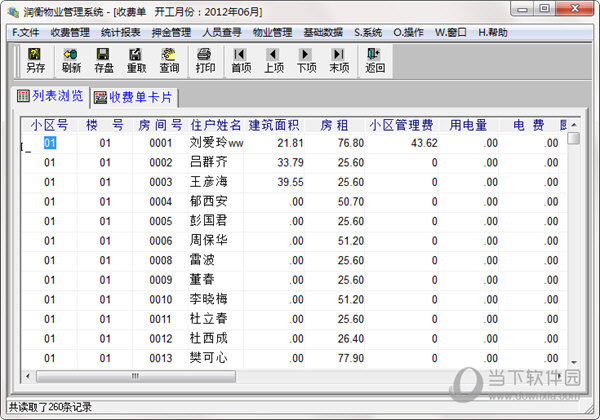Jump to last record with 末项
Screen dimensions: 600x420
click(x=339, y=61)
